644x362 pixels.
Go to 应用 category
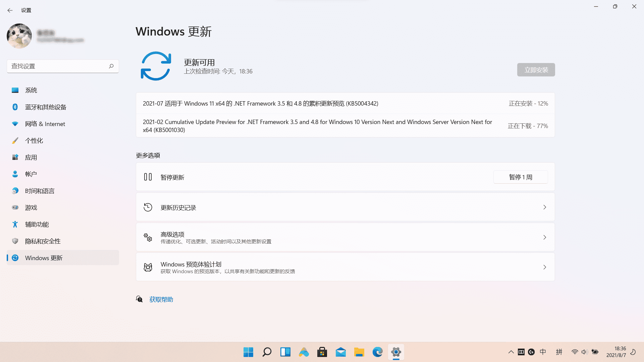(63, 157)
